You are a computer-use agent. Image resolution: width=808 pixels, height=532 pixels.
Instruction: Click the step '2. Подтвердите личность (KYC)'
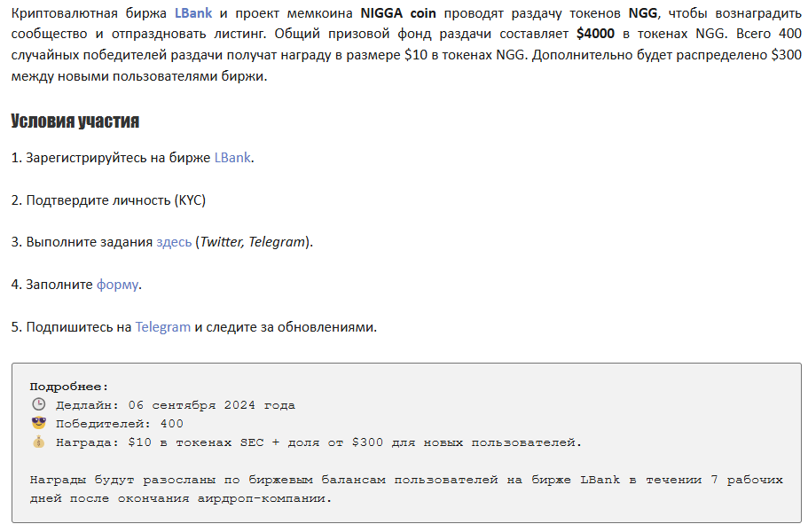click(x=108, y=200)
